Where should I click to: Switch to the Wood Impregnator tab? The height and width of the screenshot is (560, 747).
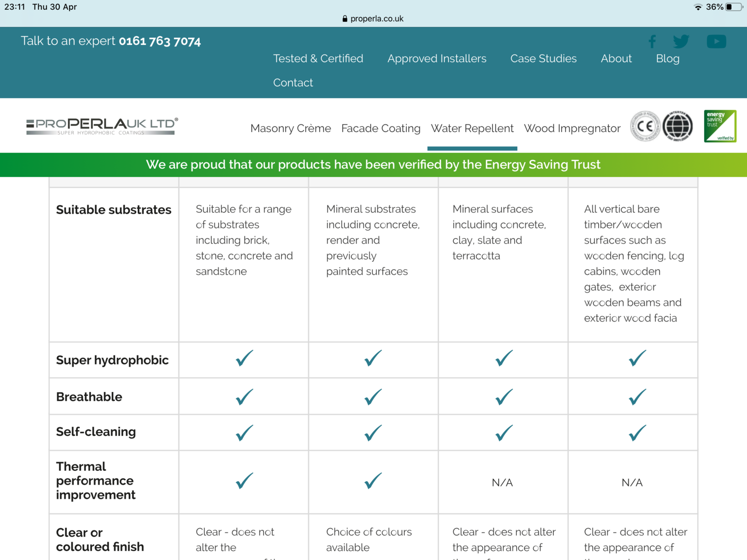click(572, 128)
